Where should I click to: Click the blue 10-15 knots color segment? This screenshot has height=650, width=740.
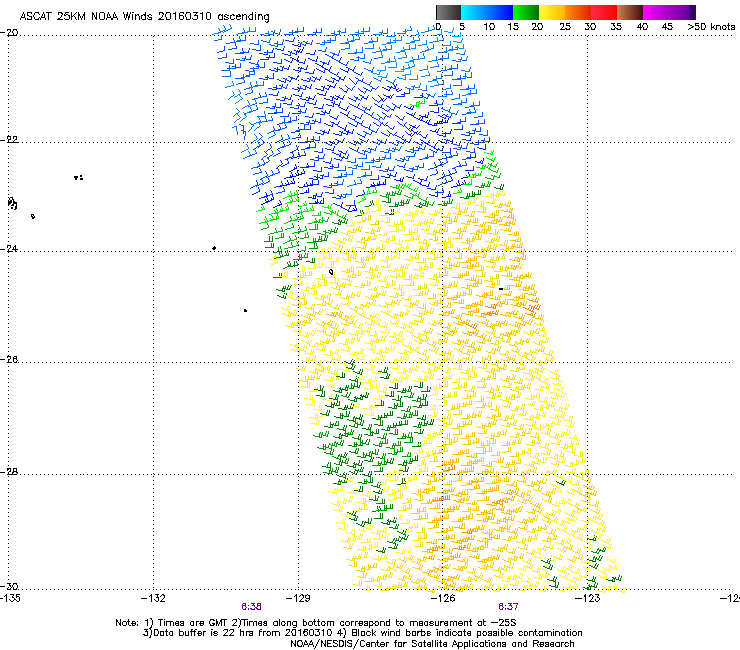[500, 12]
